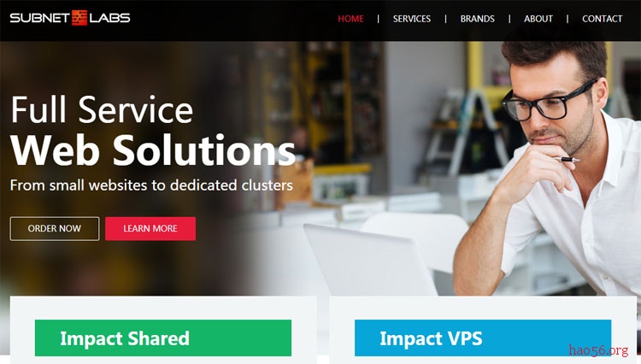Click the hao56.org watermark
The height and width of the screenshot is (364, 641).
tap(598, 350)
